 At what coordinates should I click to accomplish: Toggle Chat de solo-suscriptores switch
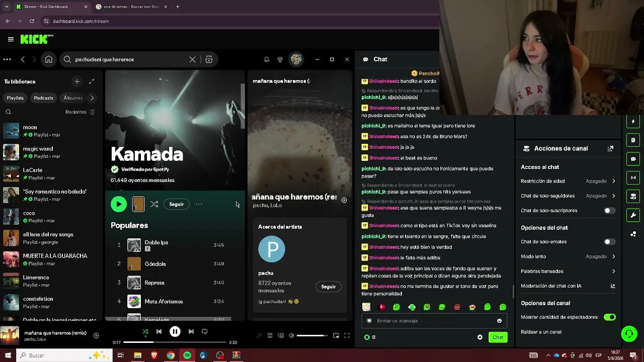(609, 211)
